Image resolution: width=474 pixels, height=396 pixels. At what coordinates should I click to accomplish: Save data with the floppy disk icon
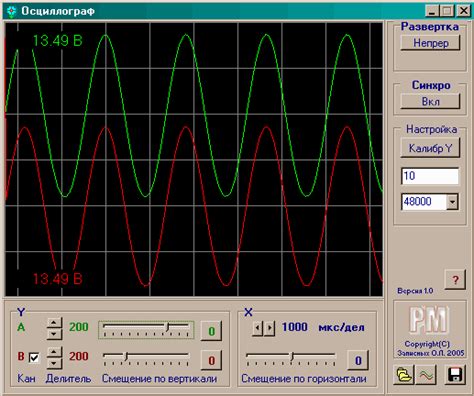pyautogui.click(x=455, y=374)
